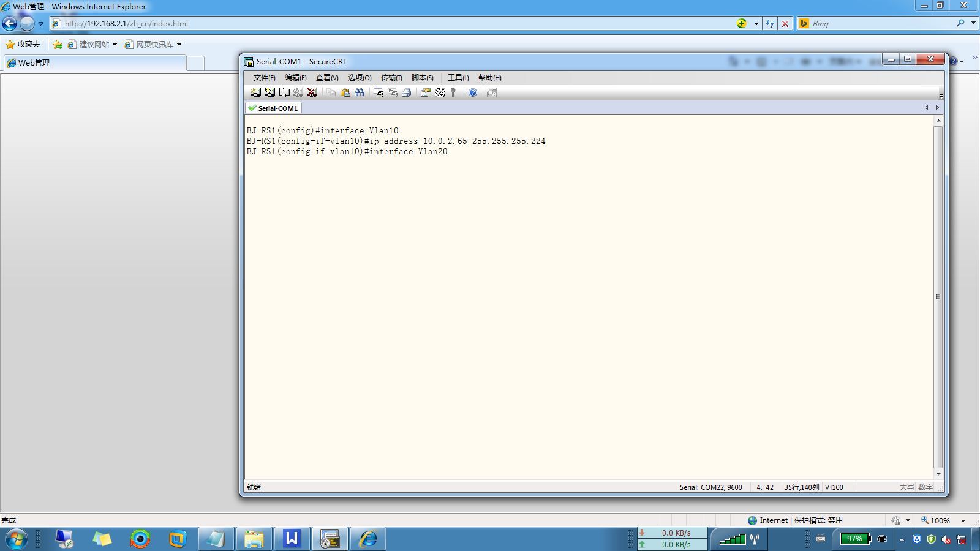Click the IE address bar URL field
Screen dimensions: 980x551
tap(392, 24)
